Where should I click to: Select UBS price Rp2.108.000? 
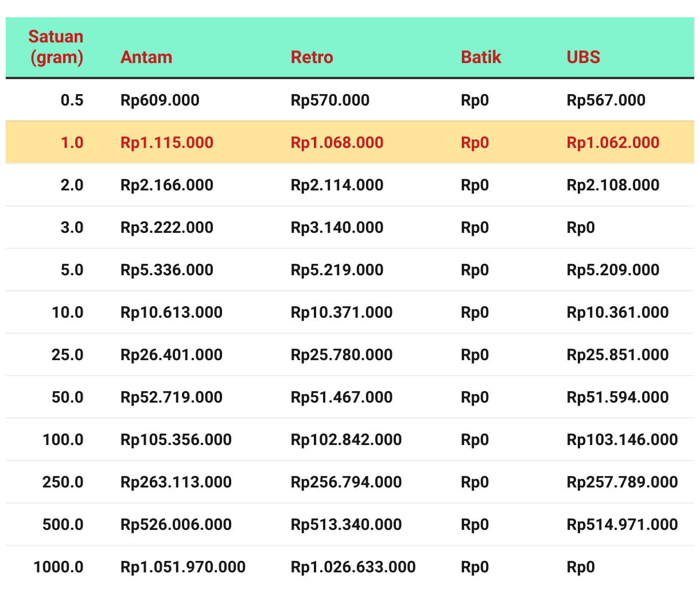tap(613, 185)
